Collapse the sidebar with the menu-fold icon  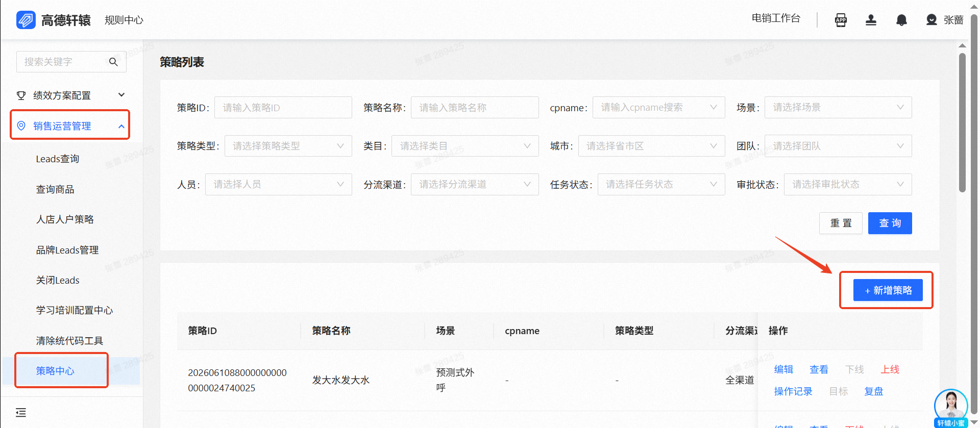21,413
